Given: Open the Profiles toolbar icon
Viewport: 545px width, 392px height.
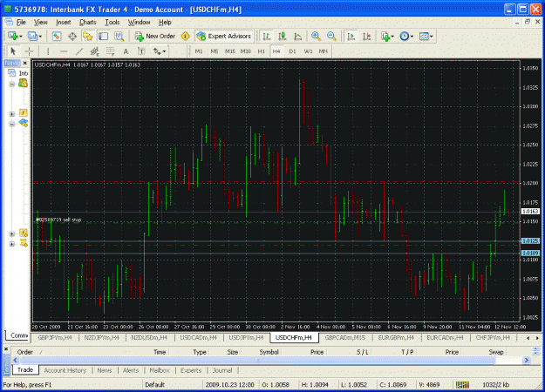Looking at the screenshot, I should tap(34, 36).
